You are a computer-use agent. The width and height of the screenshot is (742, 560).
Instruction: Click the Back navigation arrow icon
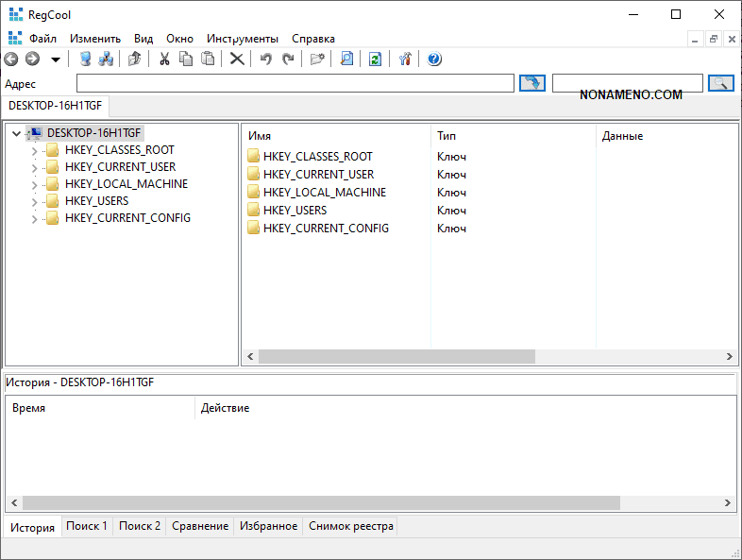click(x=11, y=59)
